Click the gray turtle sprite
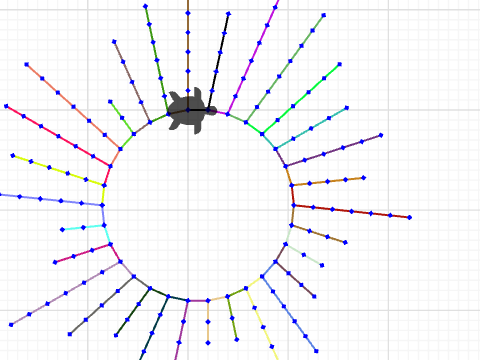This screenshot has height=360, width=480. tap(192, 111)
